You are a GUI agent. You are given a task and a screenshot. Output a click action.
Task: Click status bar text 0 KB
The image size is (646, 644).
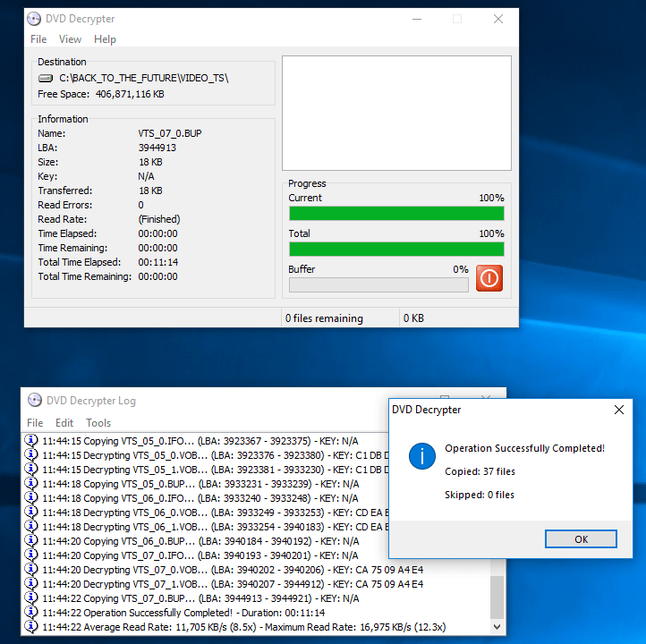click(413, 318)
